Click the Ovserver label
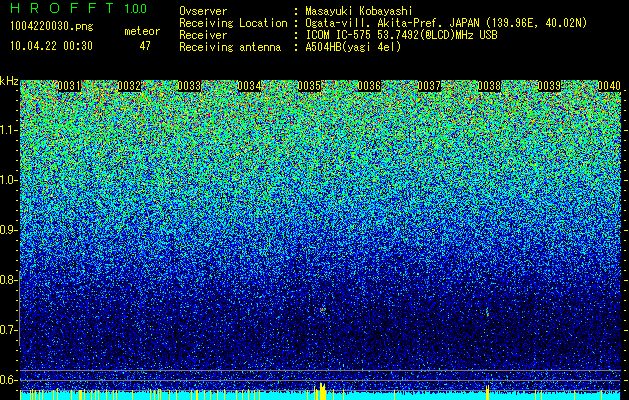Screen dimensions: 629x400 tap(203, 11)
